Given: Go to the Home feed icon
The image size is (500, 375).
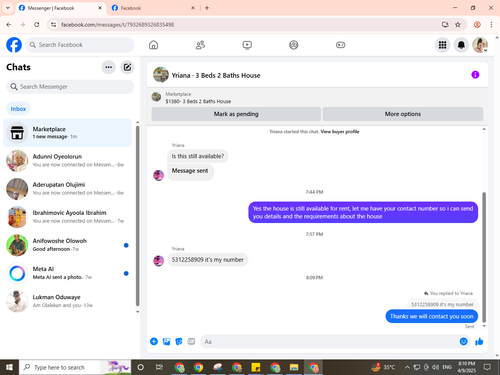Looking at the screenshot, I should 153,45.
